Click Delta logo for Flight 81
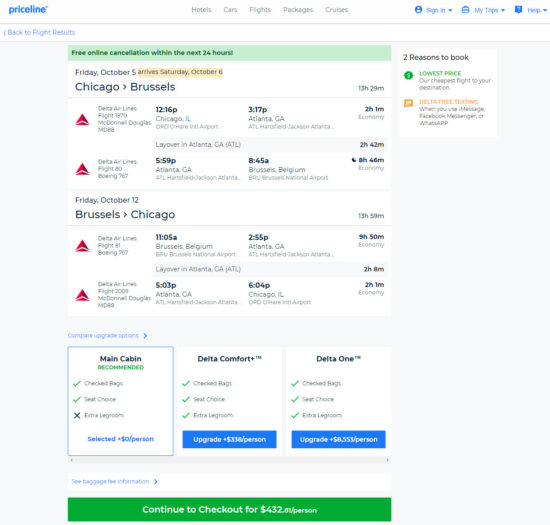This screenshot has width=550, height=525. (82, 245)
